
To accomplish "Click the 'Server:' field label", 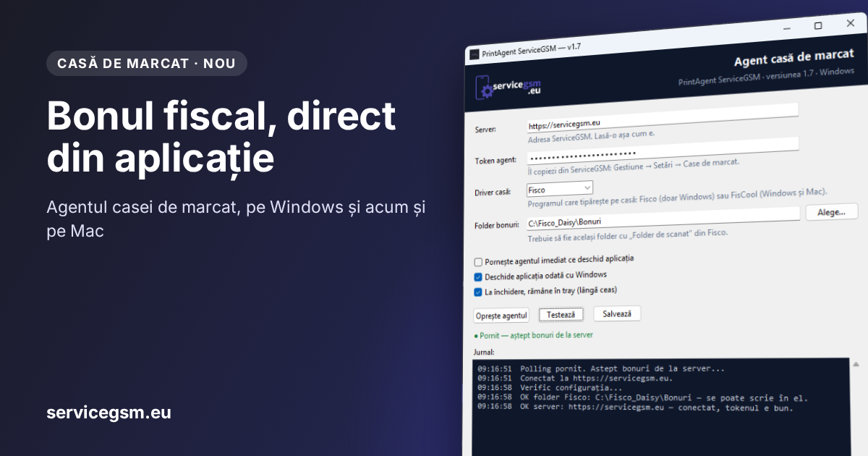I will click(x=485, y=130).
